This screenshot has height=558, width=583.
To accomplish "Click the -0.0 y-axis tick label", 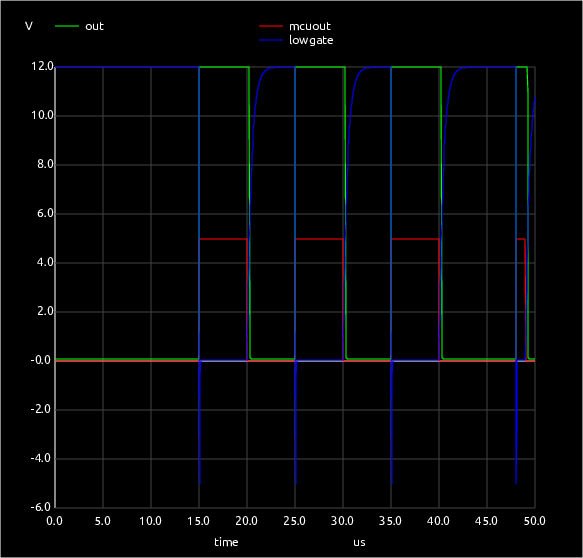I will pyautogui.click(x=41, y=360).
